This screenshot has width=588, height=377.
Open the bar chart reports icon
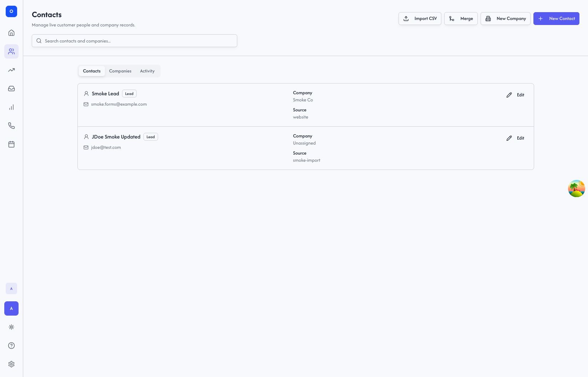point(11,107)
